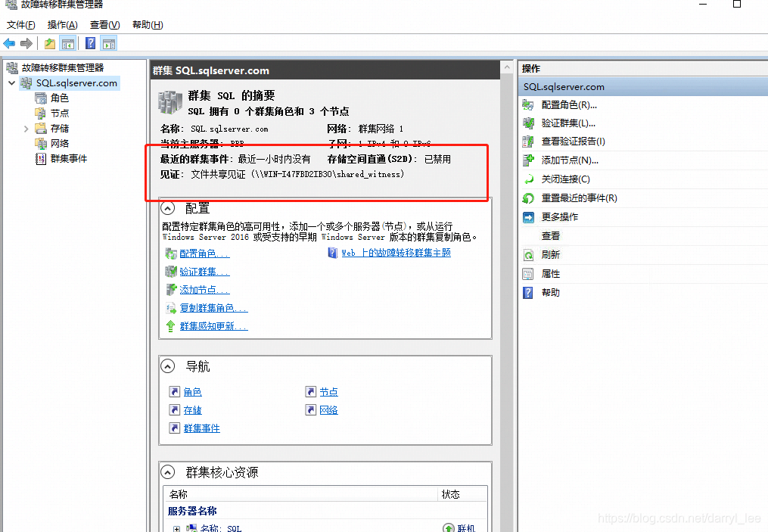Click the shortcut icon beside 角色 in 导航

click(174, 391)
